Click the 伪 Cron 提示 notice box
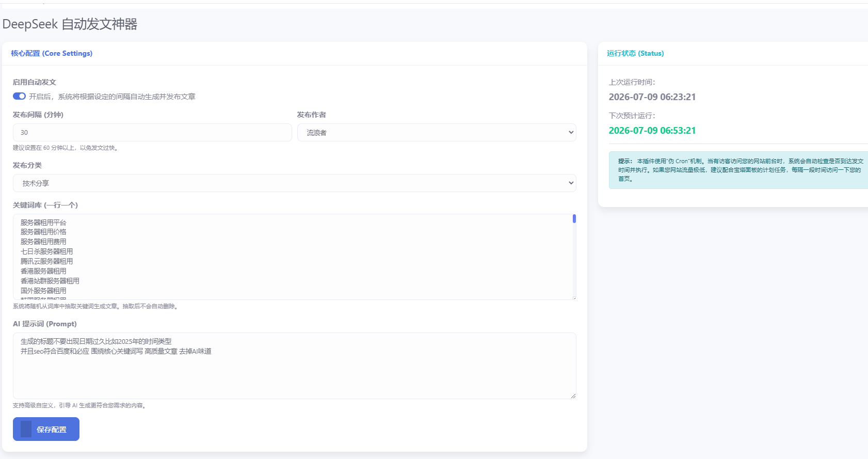The height and width of the screenshot is (459, 868). click(738, 170)
